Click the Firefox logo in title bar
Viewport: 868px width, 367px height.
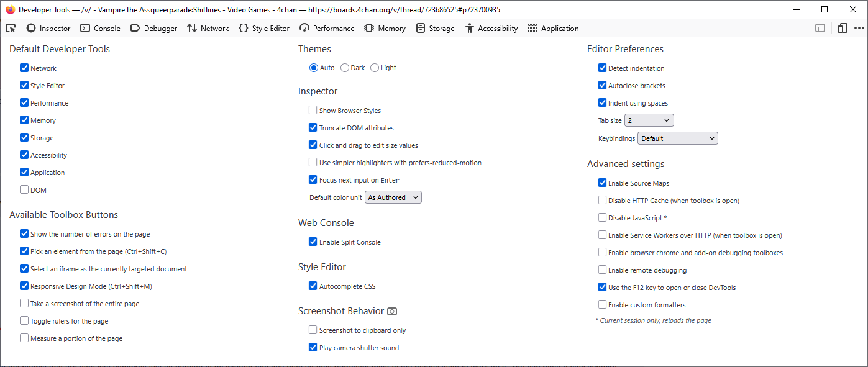pyautogui.click(x=10, y=9)
